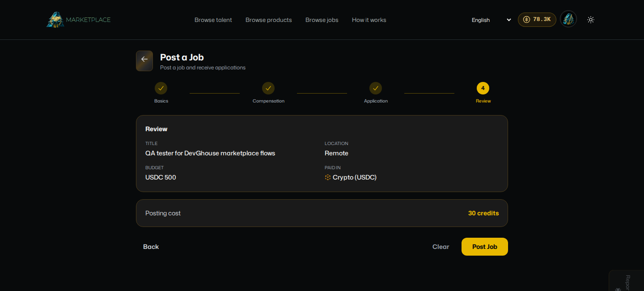Jump to the Compensation step checkmark
The width and height of the screenshot is (644, 291).
tap(268, 88)
